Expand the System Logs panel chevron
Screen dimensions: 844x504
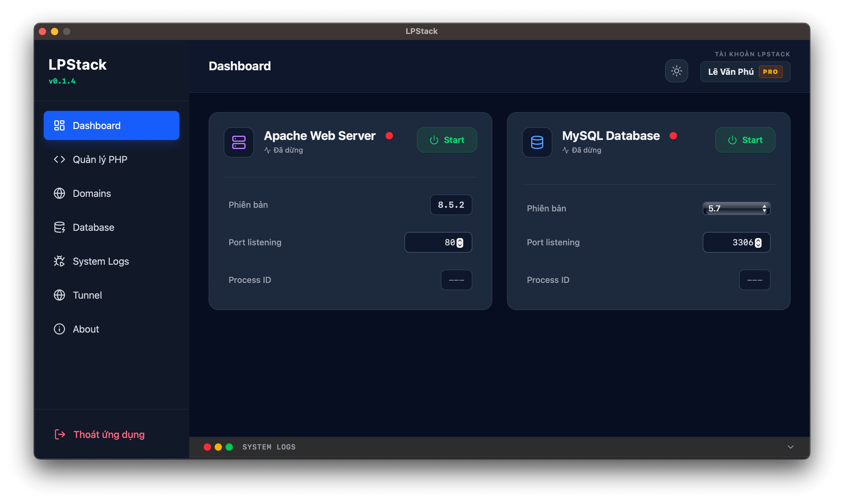click(790, 447)
